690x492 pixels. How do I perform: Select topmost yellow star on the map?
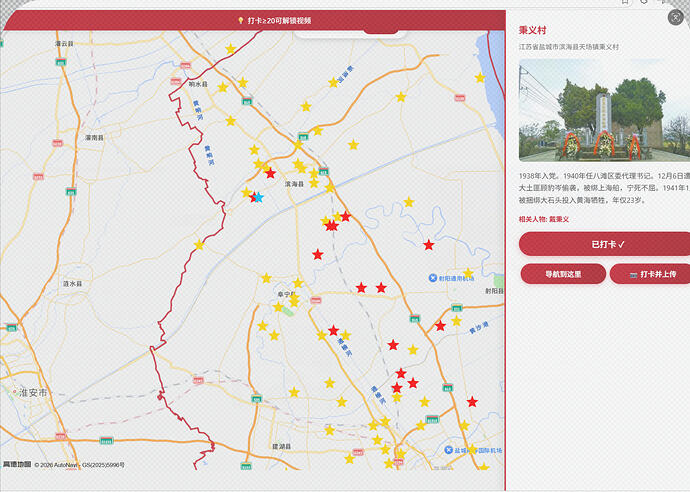point(230,48)
